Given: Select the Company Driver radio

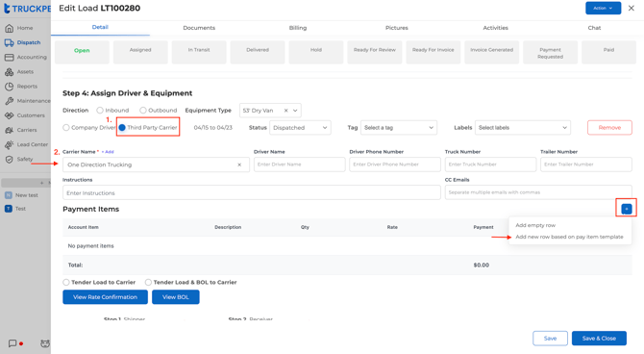Looking at the screenshot, I should pyautogui.click(x=66, y=127).
